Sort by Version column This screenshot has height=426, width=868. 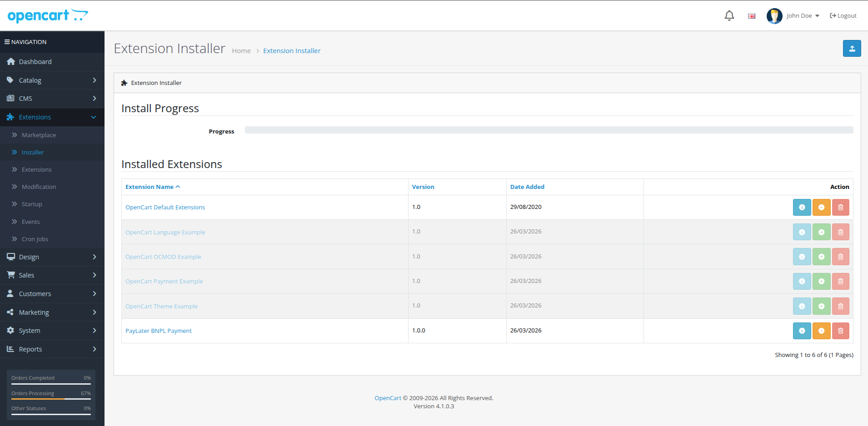[x=423, y=187]
